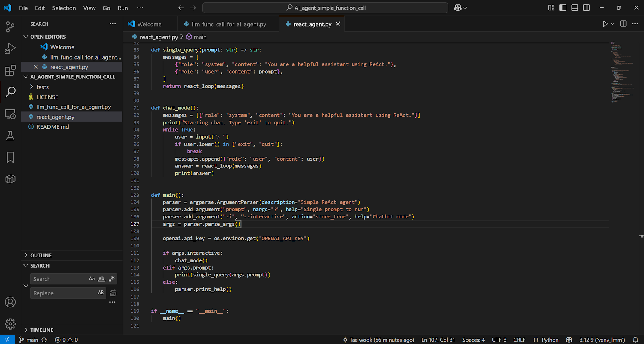Screen dimensions: 644x344
Task: Open Copilot dropdown arrow in title bar
Action: tap(465, 8)
